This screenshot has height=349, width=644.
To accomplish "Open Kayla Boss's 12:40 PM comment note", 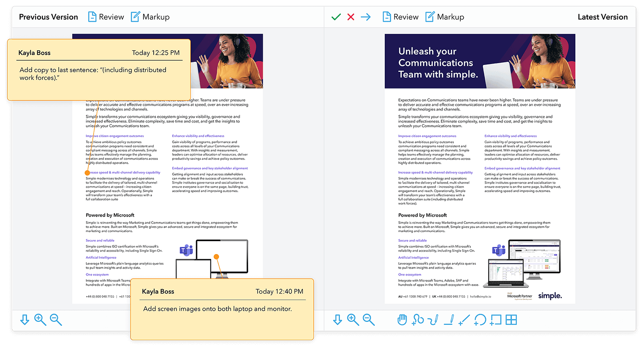I will [x=222, y=309].
